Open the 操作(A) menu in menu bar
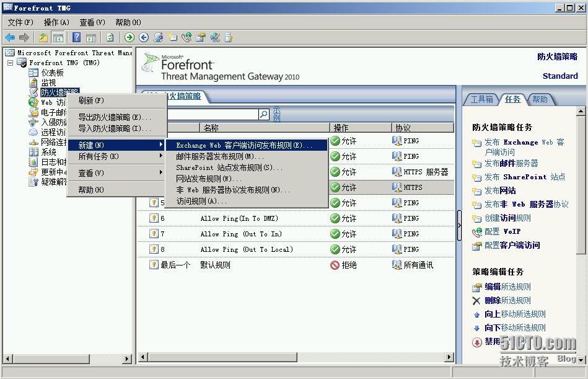The width and height of the screenshot is (588, 379). [x=56, y=22]
